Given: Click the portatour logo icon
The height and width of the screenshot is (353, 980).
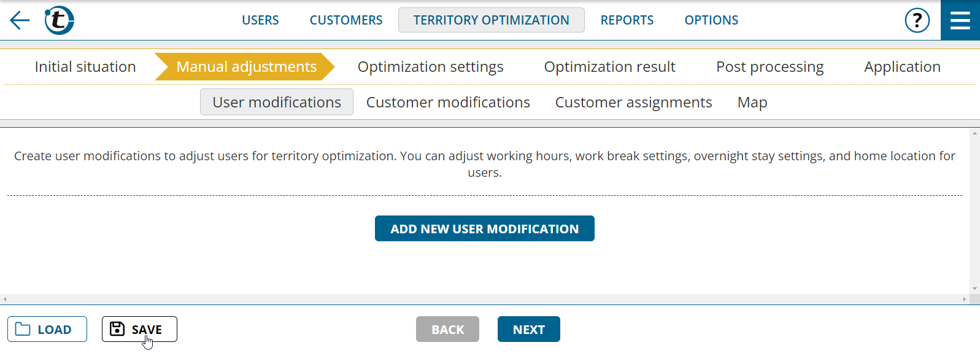Looking at the screenshot, I should (x=60, y=20).
